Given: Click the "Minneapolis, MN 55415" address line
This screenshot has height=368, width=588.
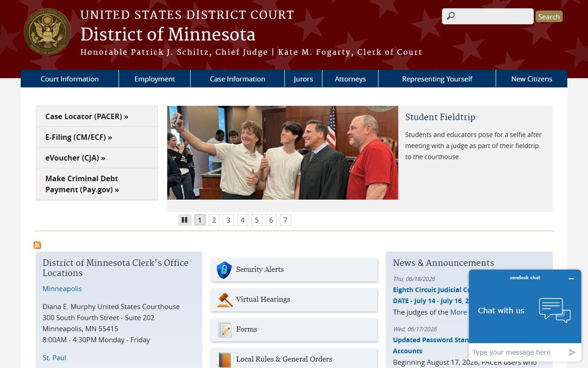Looking at the screenshot, I should (80, 329).
